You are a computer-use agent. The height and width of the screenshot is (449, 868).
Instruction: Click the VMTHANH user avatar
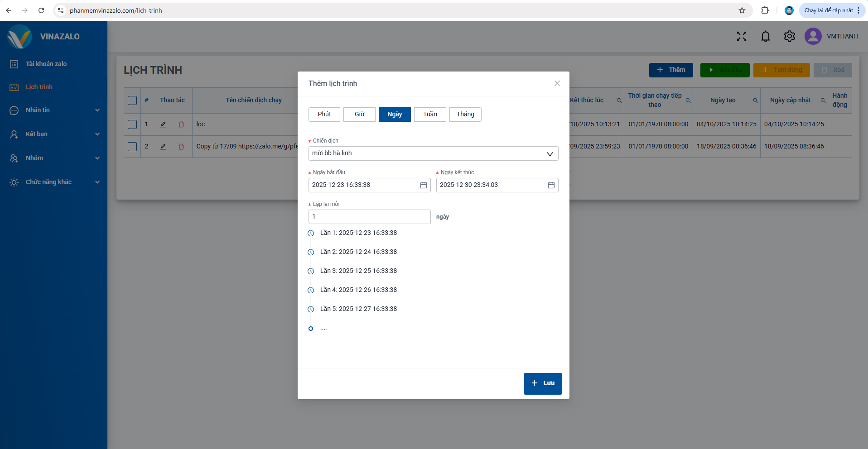tap(813, 36)
